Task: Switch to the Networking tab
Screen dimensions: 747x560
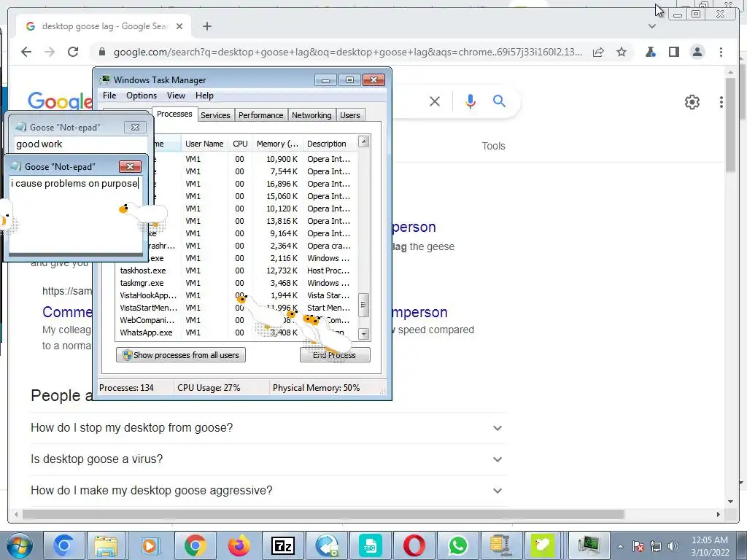Action: tap(311, 115)
